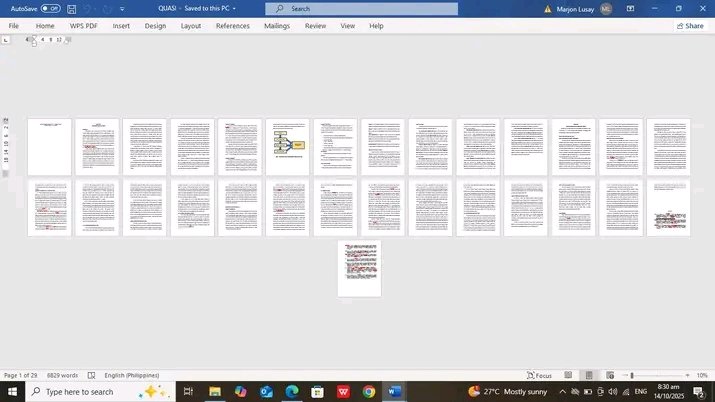Screen dimensions: 715x402
Task: Click the ENG input language indicator
Action: tap(641, 392)
